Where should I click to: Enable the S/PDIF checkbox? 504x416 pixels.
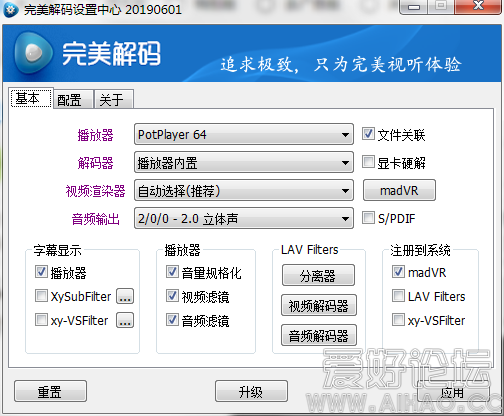pyautogui.click(x=368, y=218)
